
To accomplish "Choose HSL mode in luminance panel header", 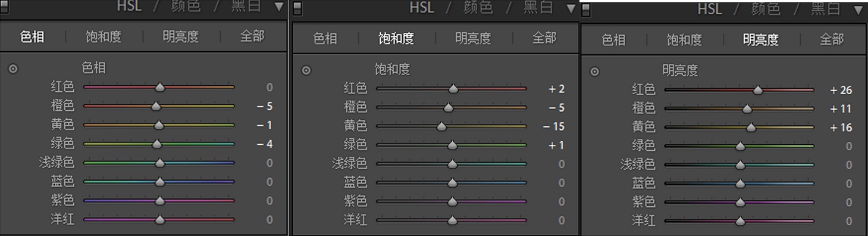I will (x=710, y=10).
